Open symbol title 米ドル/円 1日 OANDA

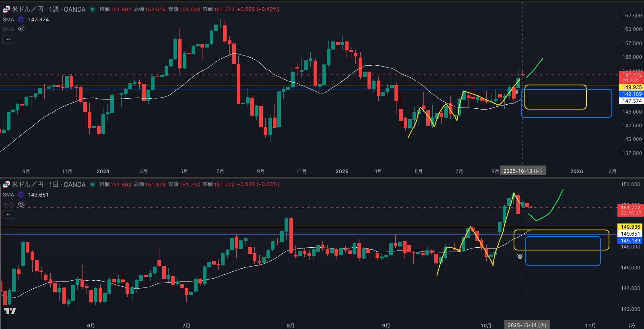point(48,184)
